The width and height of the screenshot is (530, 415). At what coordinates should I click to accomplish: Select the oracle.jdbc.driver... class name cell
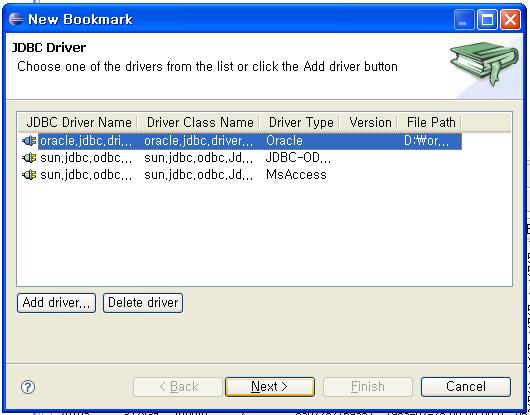pyautogui.click(x=198, y=141)
